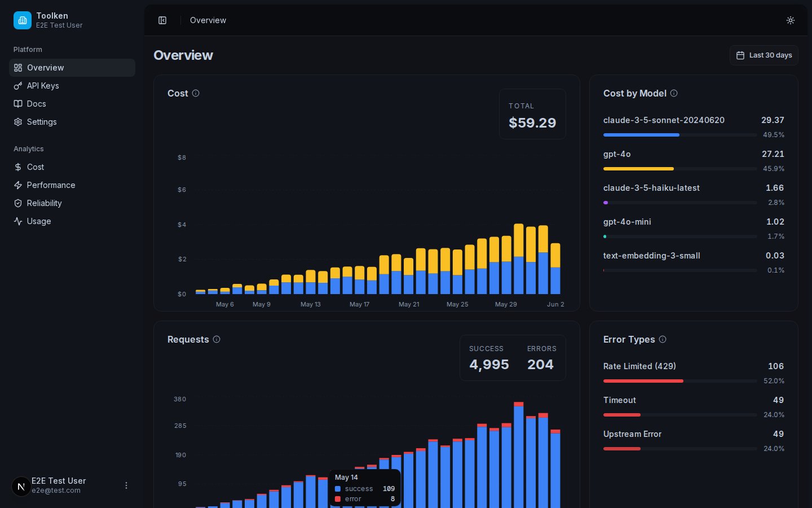The image size is (812, 508).
Task: Click the Toolken workspace name header
Action: pyautogui.click(x=52, y=16)
